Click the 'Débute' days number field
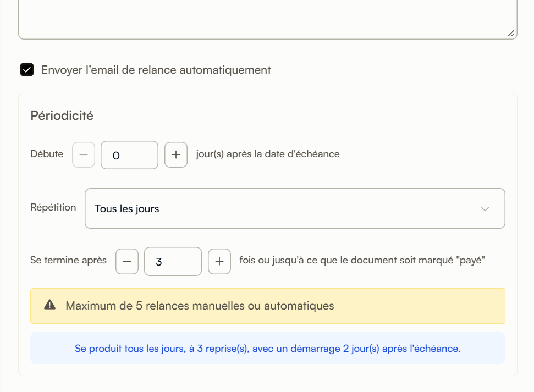 pos(129,155)
